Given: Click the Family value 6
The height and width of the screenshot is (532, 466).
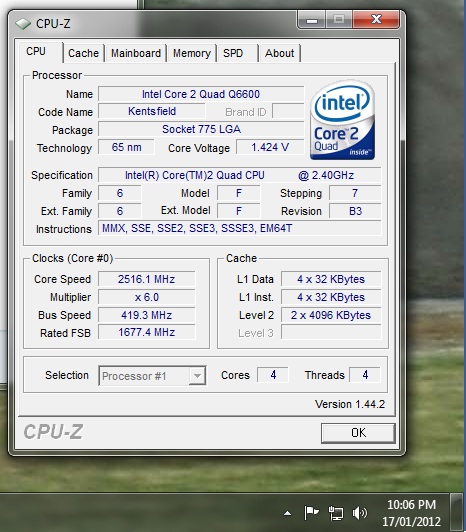Looking at the screenshot, I should point(119,193).
